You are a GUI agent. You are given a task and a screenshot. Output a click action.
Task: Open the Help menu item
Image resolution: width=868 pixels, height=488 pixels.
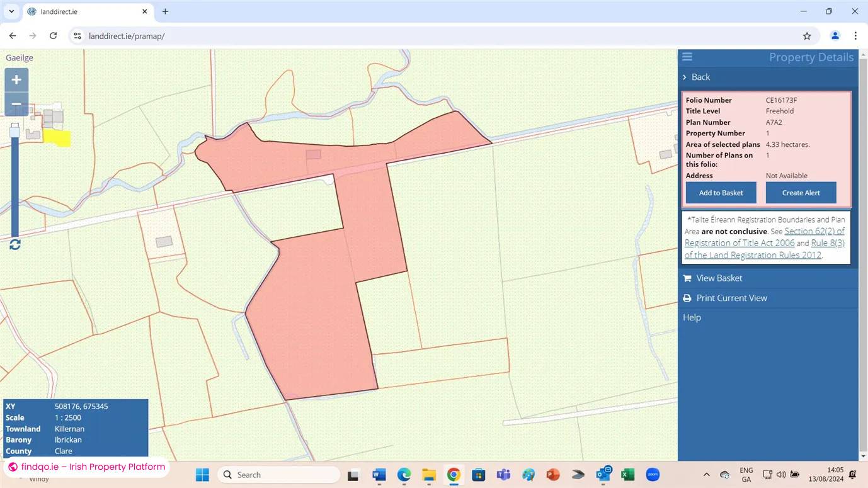pyautogui.click(x=692, y=317)
